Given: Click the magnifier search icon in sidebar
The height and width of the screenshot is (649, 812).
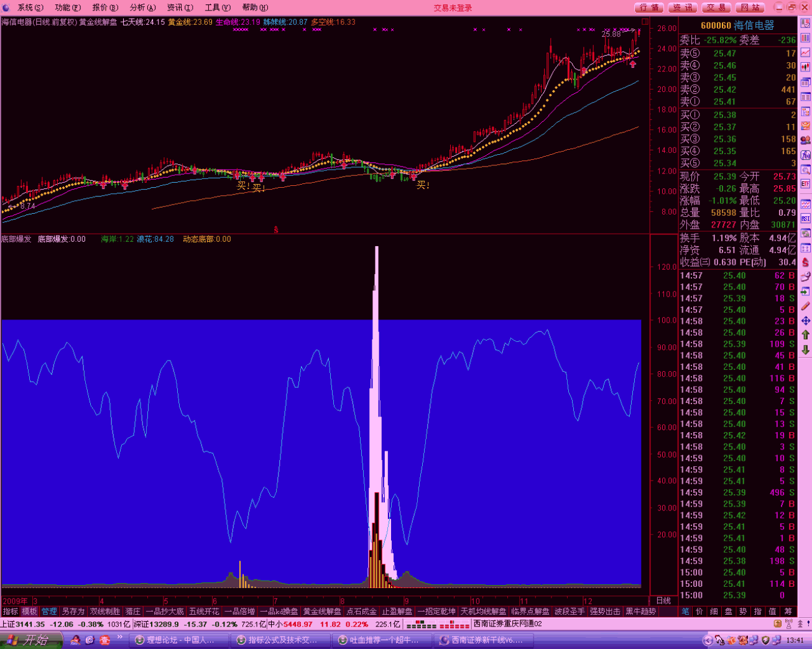Looking at the screenshot, I should [x=805, y=170].
